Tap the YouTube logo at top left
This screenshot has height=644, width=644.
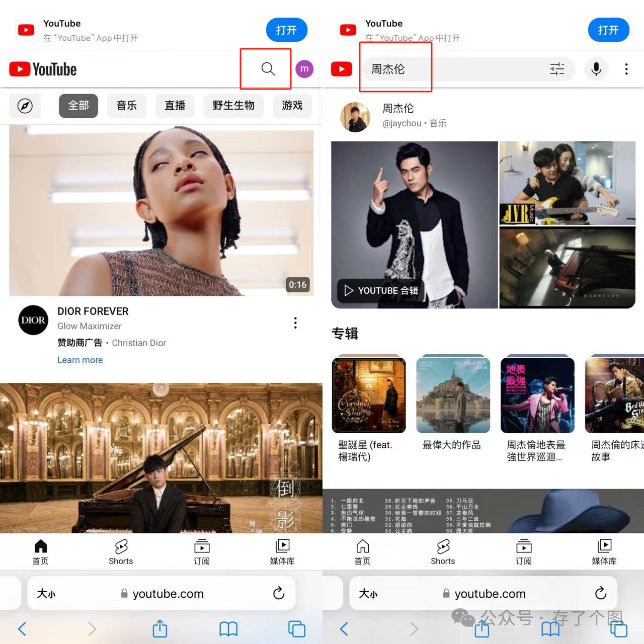click(42, 69)
